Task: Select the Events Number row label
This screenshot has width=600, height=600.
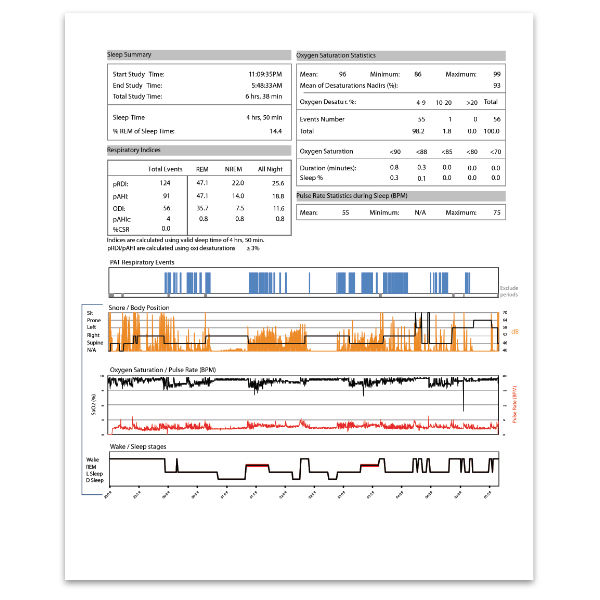Action: 322,119
